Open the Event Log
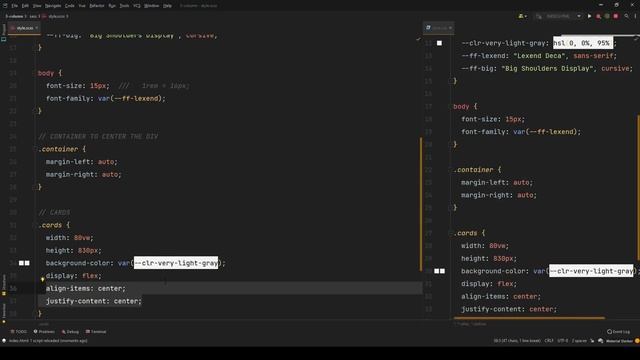 [618, 331]
